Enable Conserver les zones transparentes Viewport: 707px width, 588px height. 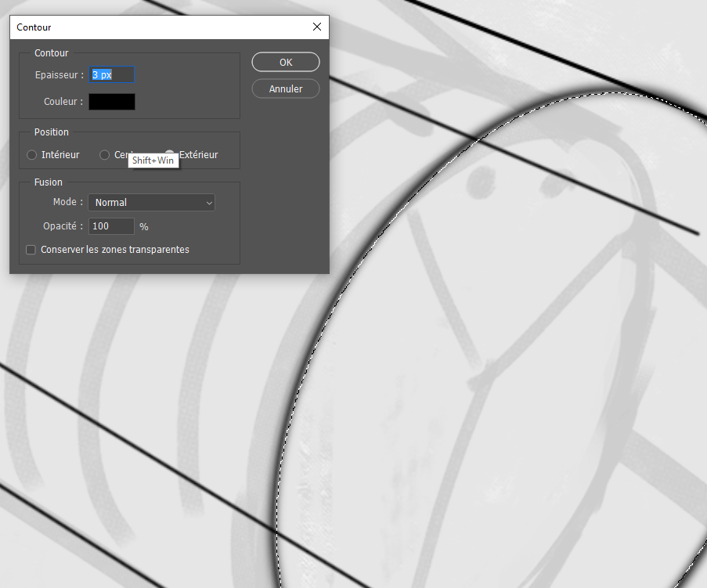30,249
